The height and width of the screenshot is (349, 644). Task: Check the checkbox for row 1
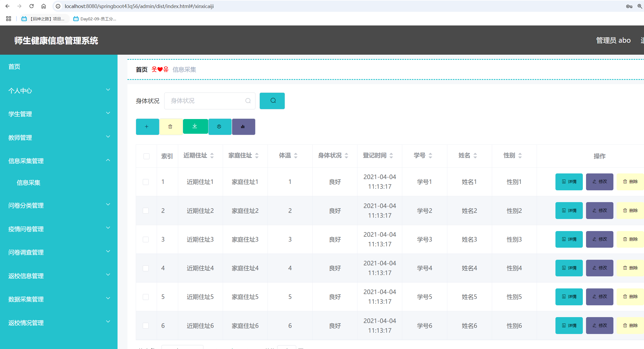tap(146, 182)
